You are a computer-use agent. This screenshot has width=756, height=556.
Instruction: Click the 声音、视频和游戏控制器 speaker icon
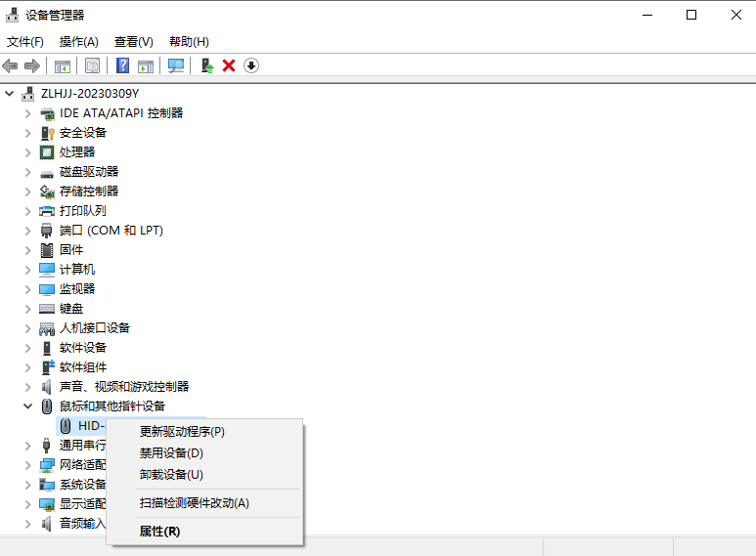click(46, 387)
